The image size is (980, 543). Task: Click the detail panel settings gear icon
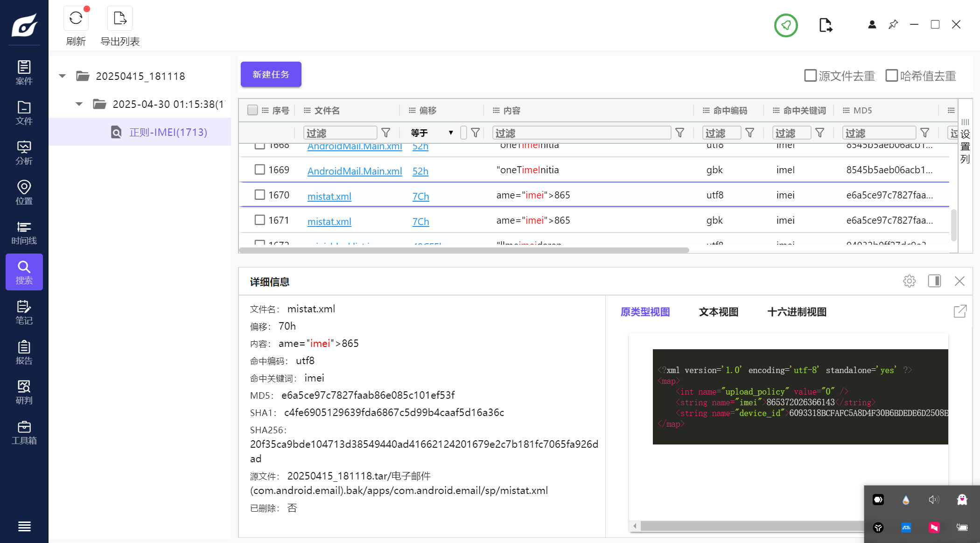point(909,281)
